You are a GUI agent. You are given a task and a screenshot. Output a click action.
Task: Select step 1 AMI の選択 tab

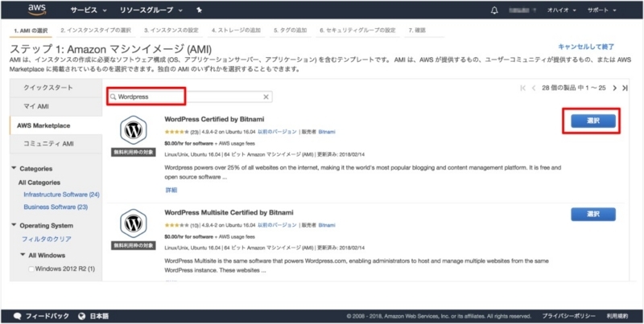31,31
